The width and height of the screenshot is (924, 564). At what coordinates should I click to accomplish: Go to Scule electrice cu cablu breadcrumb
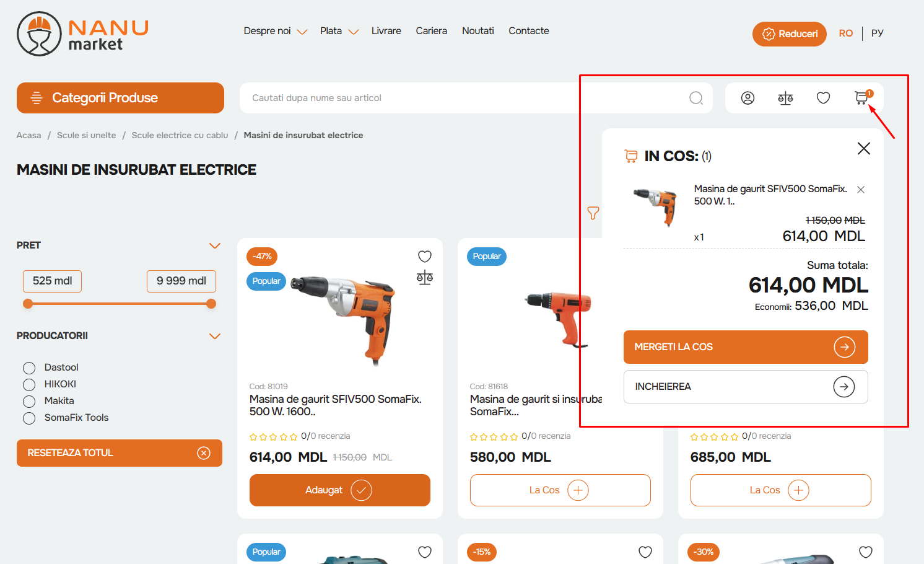tap(180, 135)
